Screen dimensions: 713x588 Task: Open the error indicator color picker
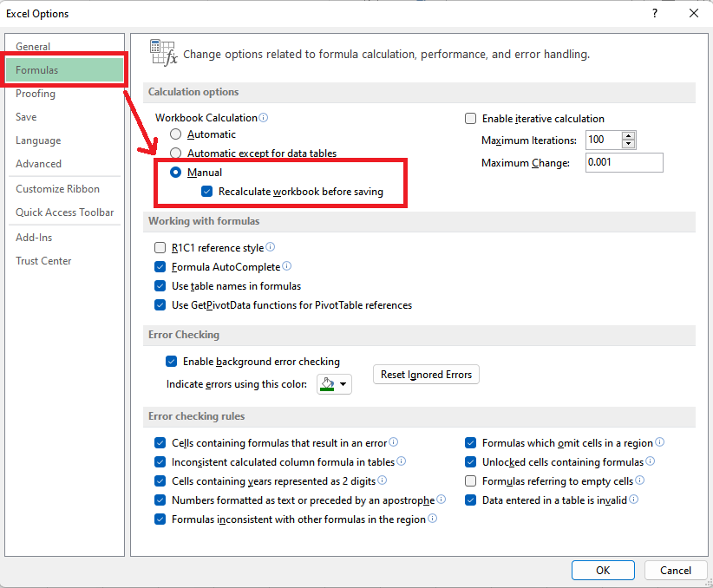point(334,384)
